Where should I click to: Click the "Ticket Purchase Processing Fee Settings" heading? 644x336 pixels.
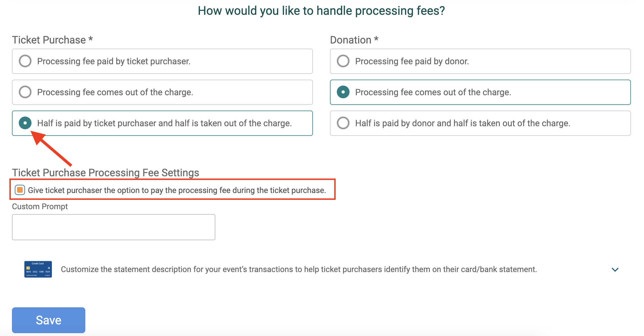click(106, 173)
